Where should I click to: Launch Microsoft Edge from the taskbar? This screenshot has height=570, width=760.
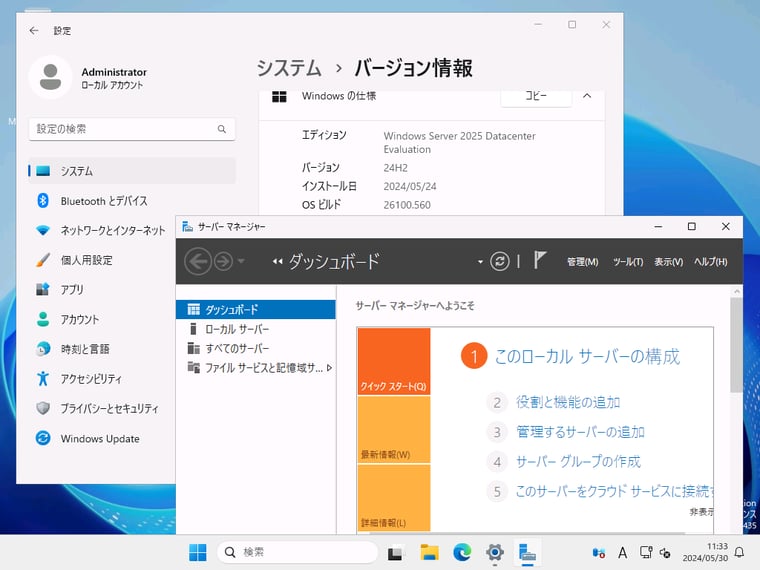[x=462, y=552]
